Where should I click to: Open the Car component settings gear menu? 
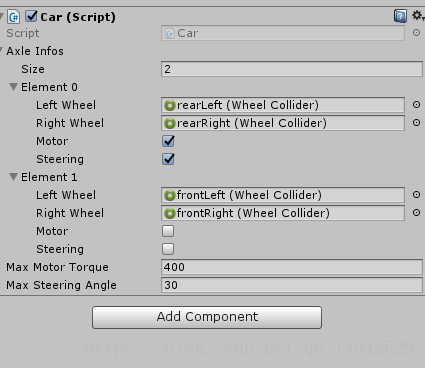pyautogui.click(x=418, y=15)
